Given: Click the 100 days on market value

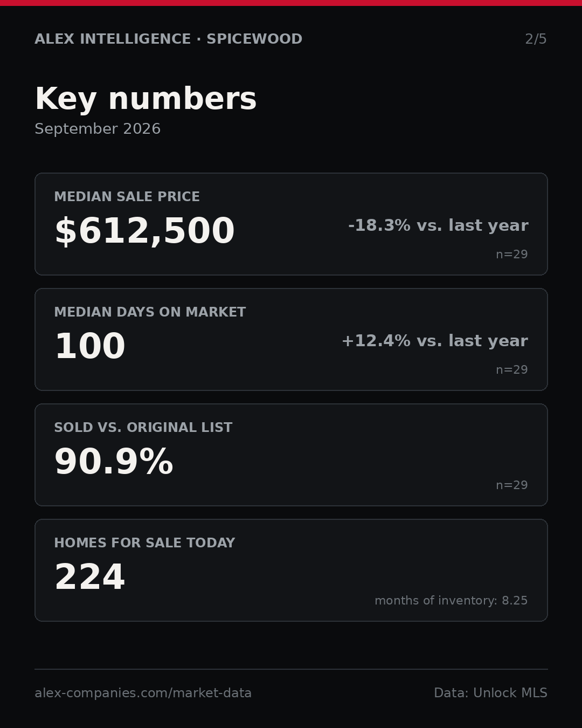Looking at the screenshot, I should 90,347.
